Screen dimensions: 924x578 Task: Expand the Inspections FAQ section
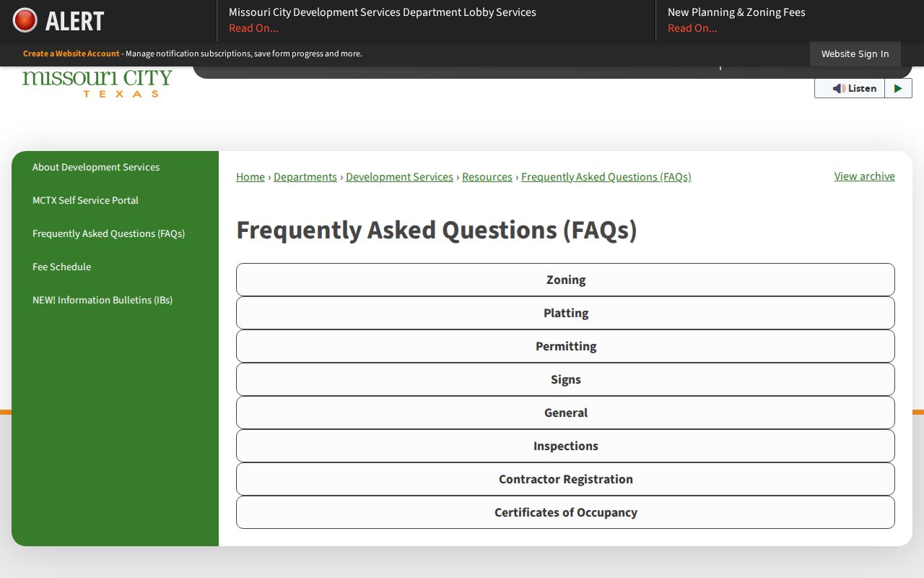565,446
